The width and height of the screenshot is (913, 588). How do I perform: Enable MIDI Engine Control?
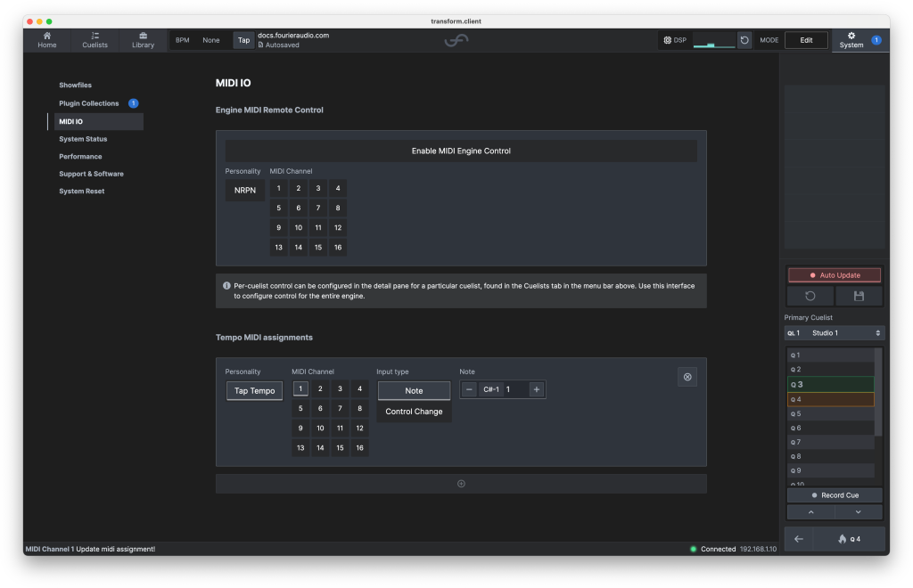461,151
